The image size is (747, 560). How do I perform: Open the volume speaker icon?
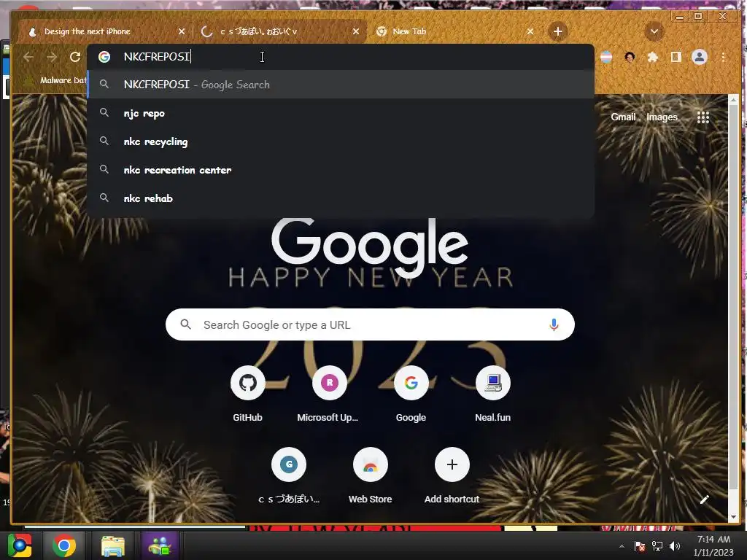[x=675, y=546]
